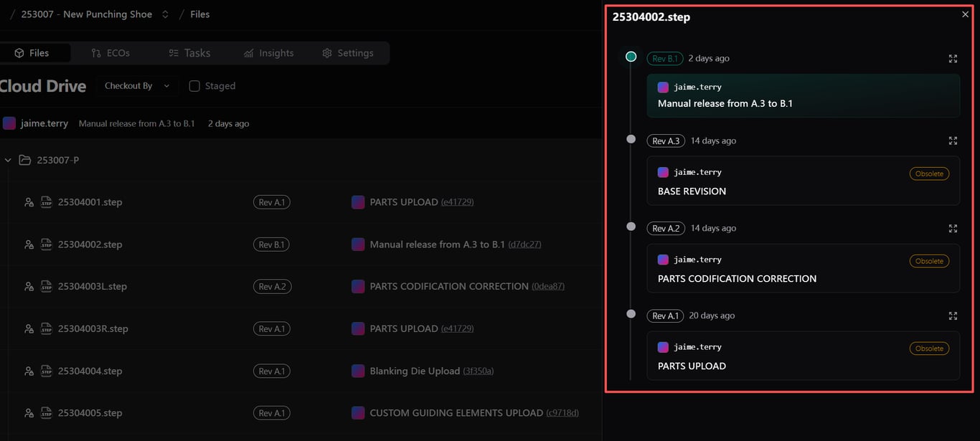
Task: Click the Rev A.1 badge in history panel
Action: point(665,316)
